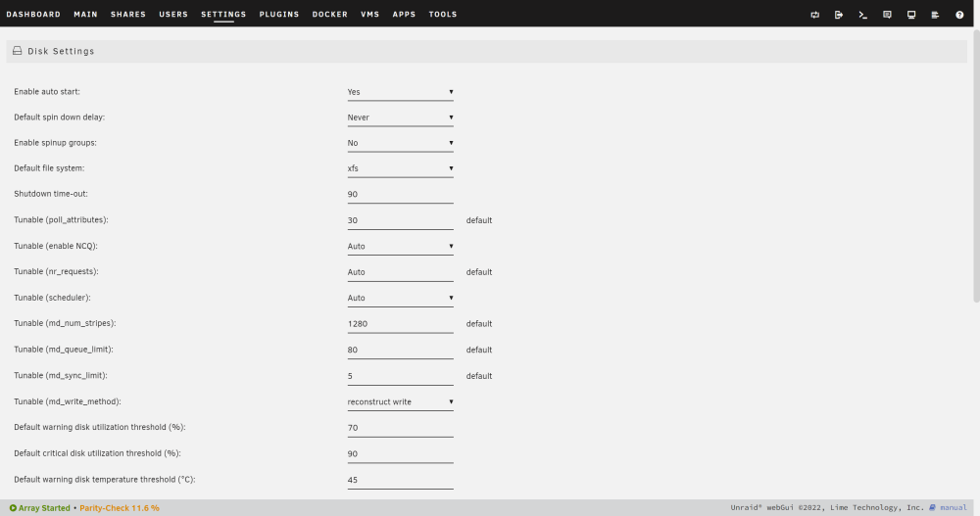Change the Default file system dropdown
This screenshot has height=516, width=980.
[x=400, y=168]
